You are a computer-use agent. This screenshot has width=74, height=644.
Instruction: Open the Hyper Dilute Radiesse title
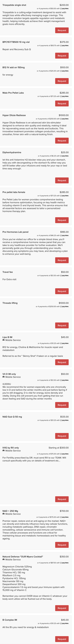tap(14, 115)
